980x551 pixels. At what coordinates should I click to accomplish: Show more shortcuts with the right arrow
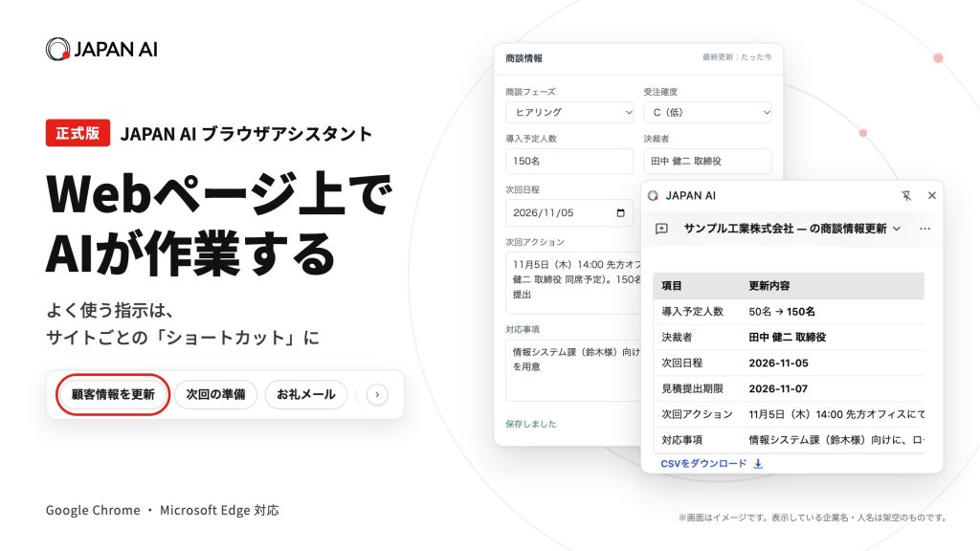[x=377, y=395]
